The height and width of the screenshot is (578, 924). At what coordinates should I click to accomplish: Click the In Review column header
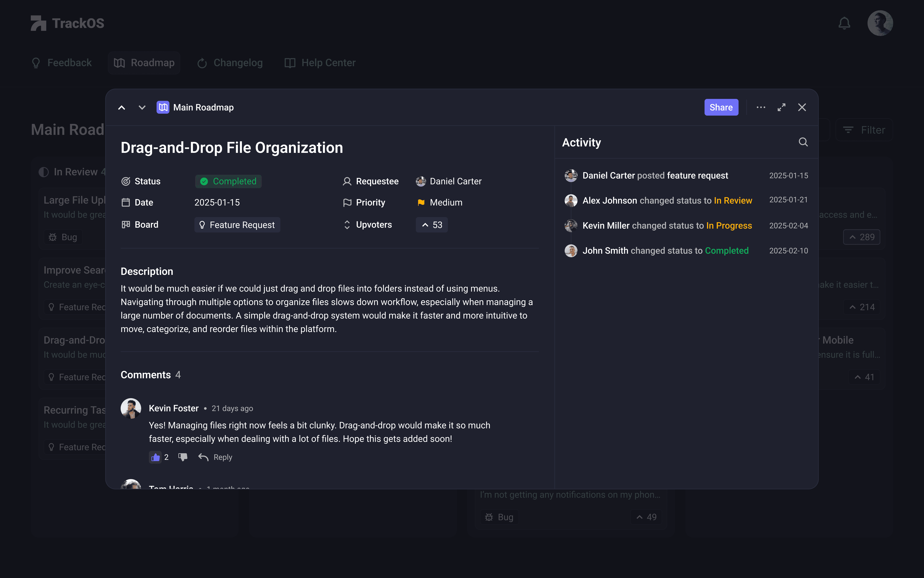72,172
